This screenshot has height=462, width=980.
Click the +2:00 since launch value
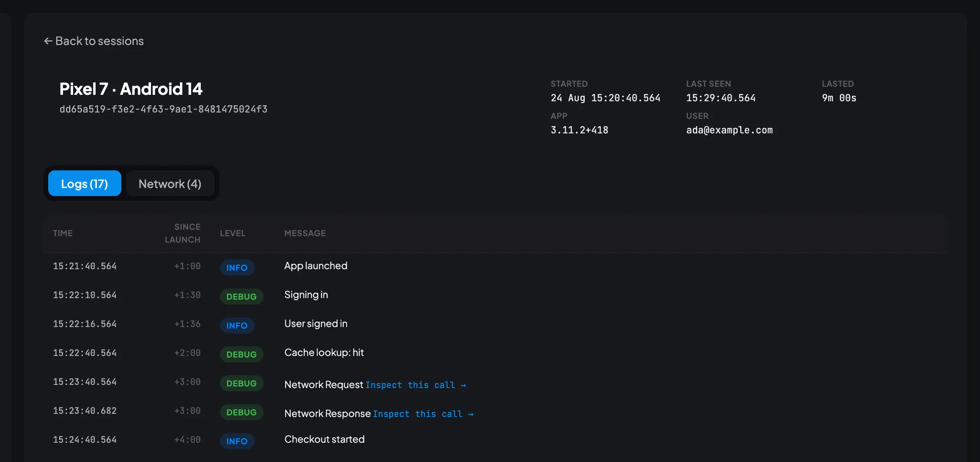coord(187,353)
